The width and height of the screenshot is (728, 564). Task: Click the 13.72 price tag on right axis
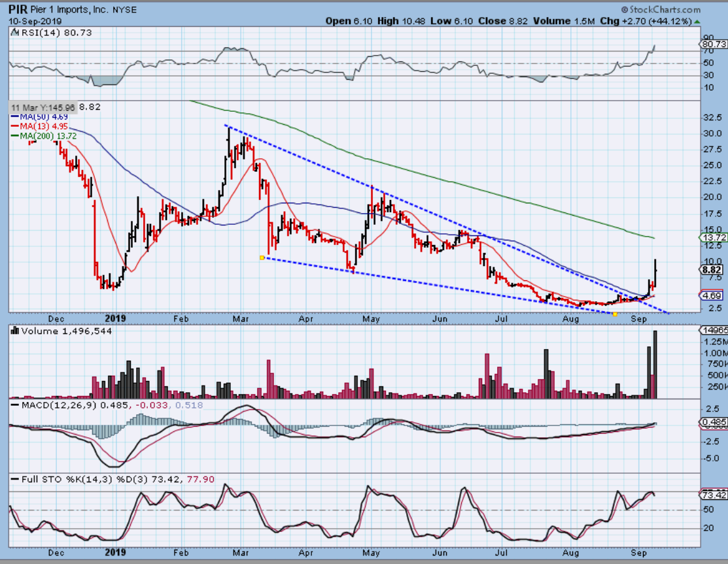pyautogui.click(x=714, y=237)
